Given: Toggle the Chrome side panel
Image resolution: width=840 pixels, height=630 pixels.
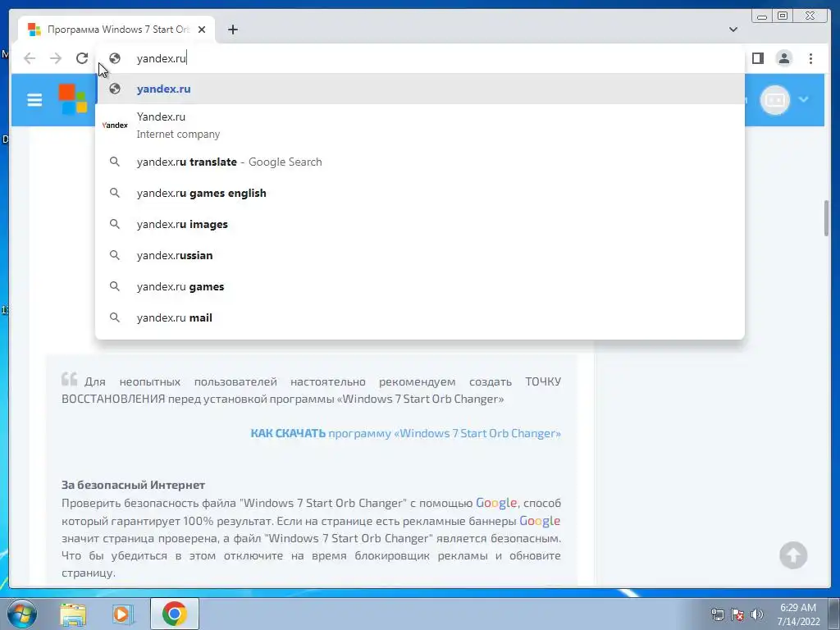Looking at the screenshot, I should coord(757,58).
